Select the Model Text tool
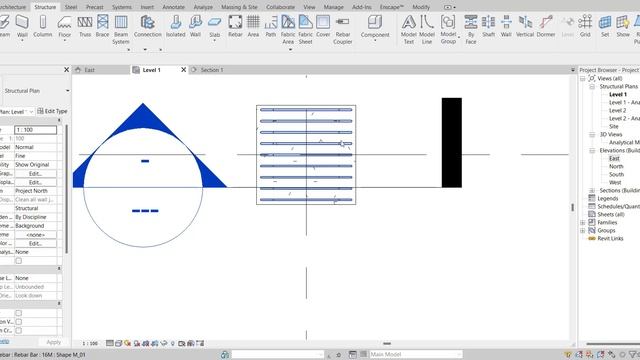Viewport: 640px width, 360px height. 409,29
